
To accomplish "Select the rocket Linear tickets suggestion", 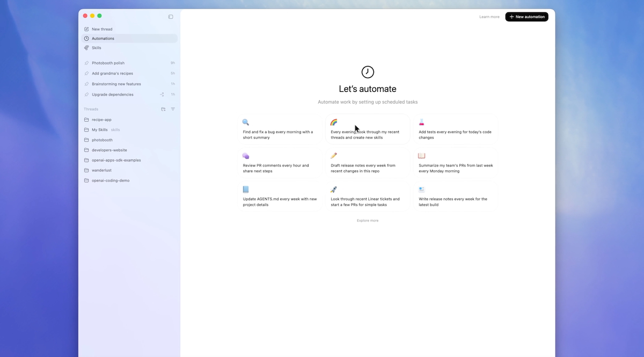I will coord(368,196).
